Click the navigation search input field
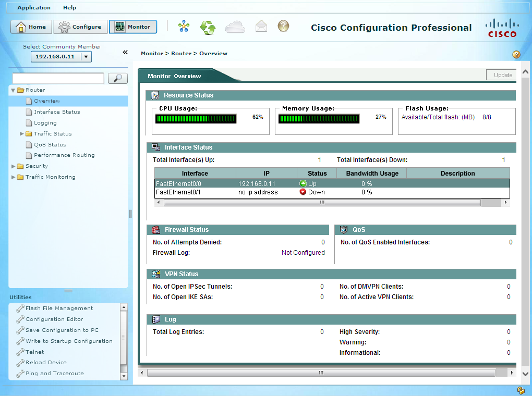This screenshot has width=532, height=396. click(x=58, y=78)
